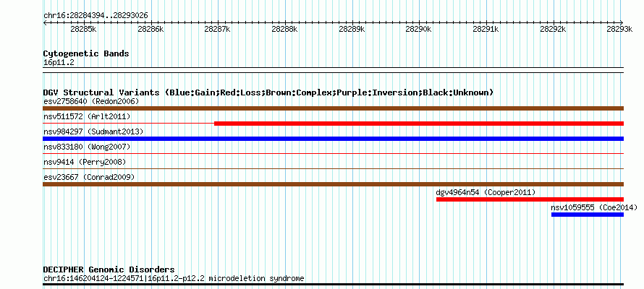Select the nsv511572 (Arlt2011) thick red bar
The height and width of the screenshot is (289, 644).
tap(419, 124)
